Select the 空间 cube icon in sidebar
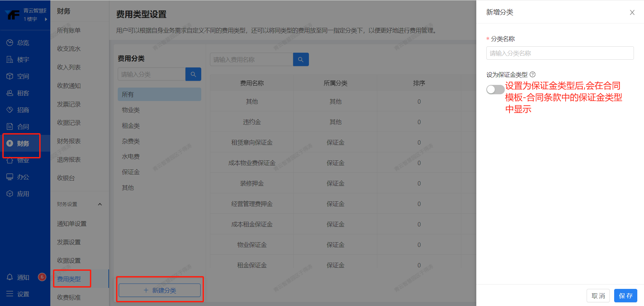Screen dimensions: 644x306 (10, 76)
